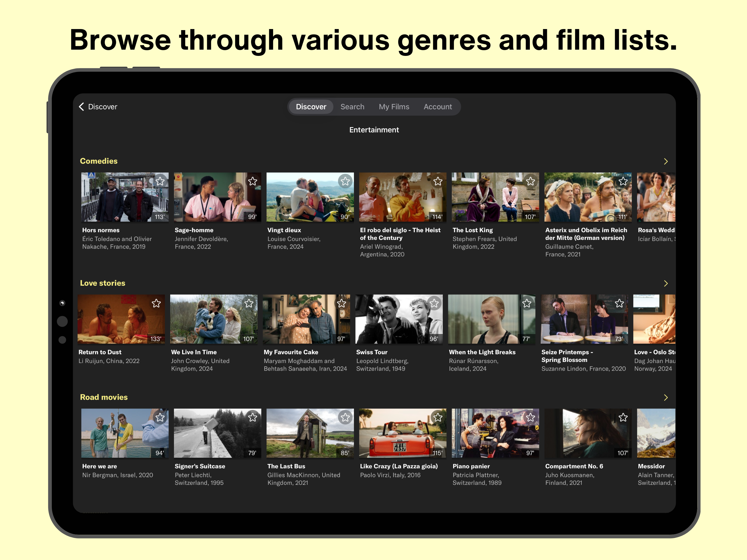Add Return to Dust via star icon
The image size is (747, 560).
click(156, 303)
